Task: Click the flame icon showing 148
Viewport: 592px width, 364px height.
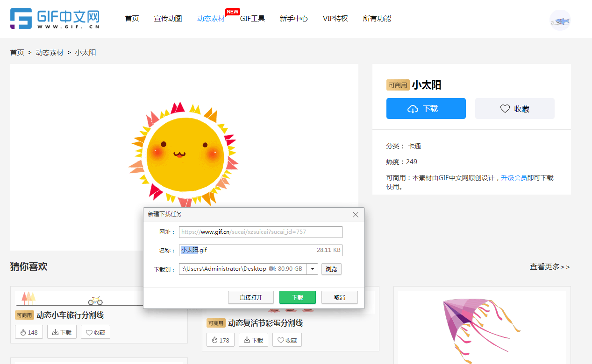Action: pos(29,332)
